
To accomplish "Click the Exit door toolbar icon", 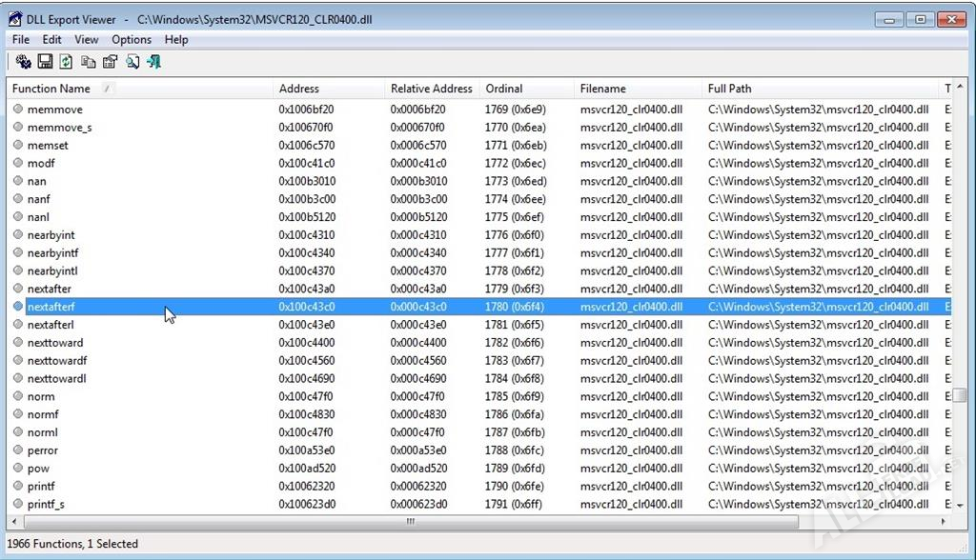I will click(x=154, y=62).
